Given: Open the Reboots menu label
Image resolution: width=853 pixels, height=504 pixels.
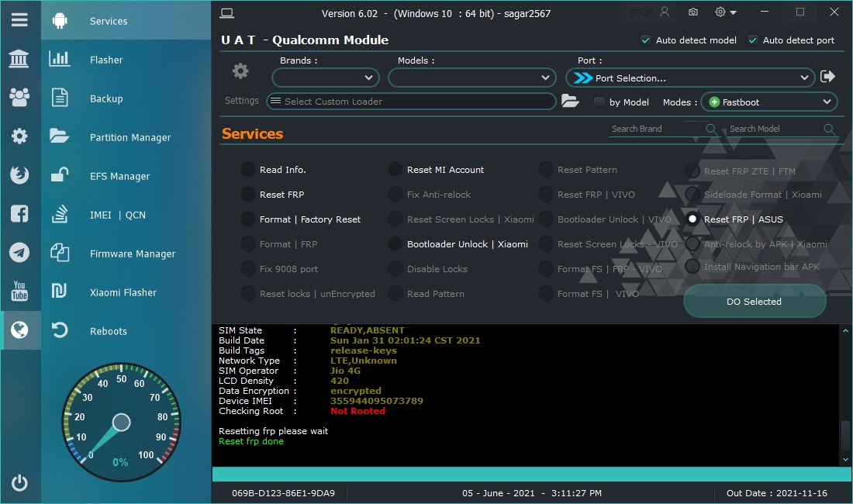Looking at the screenshot, I should point(109,331).
